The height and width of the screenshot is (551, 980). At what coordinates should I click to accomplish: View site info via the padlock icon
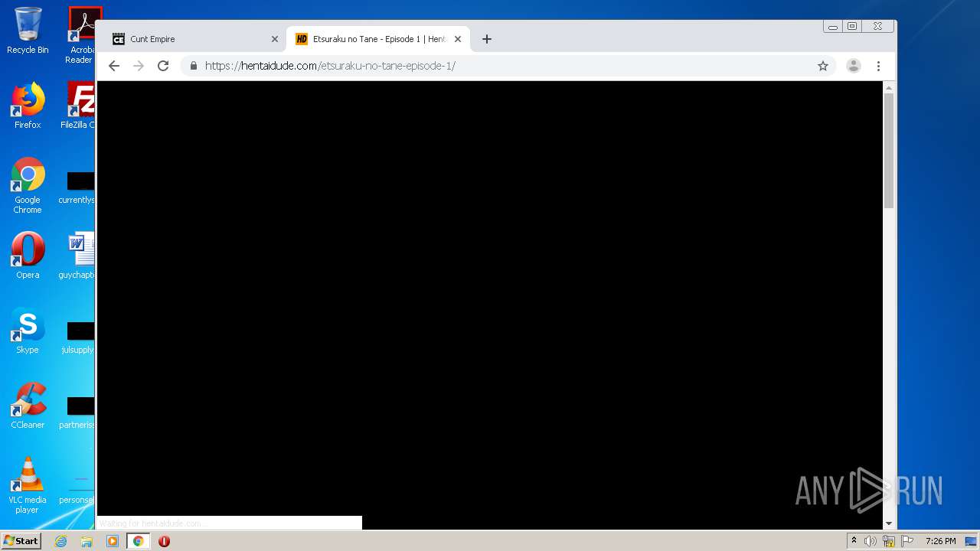(194, 66)
